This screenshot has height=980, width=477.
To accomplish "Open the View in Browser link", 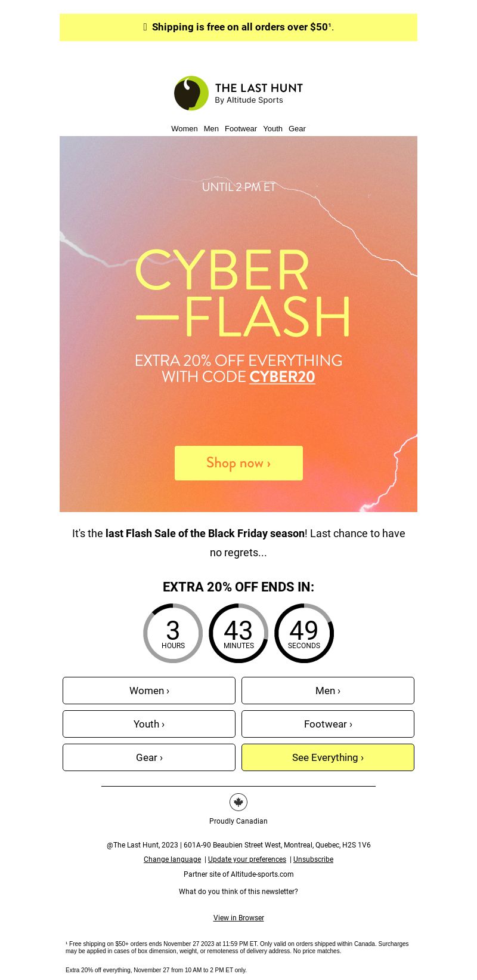I will [238, 918].
